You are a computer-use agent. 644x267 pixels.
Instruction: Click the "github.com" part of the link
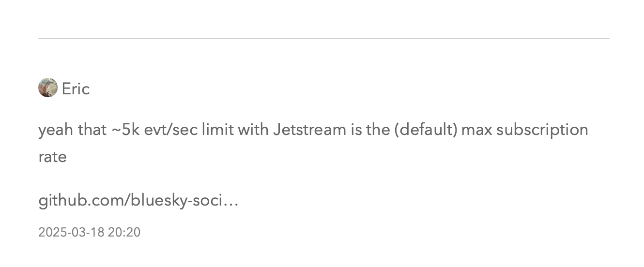pyautogui.click(x=82, y=200)
